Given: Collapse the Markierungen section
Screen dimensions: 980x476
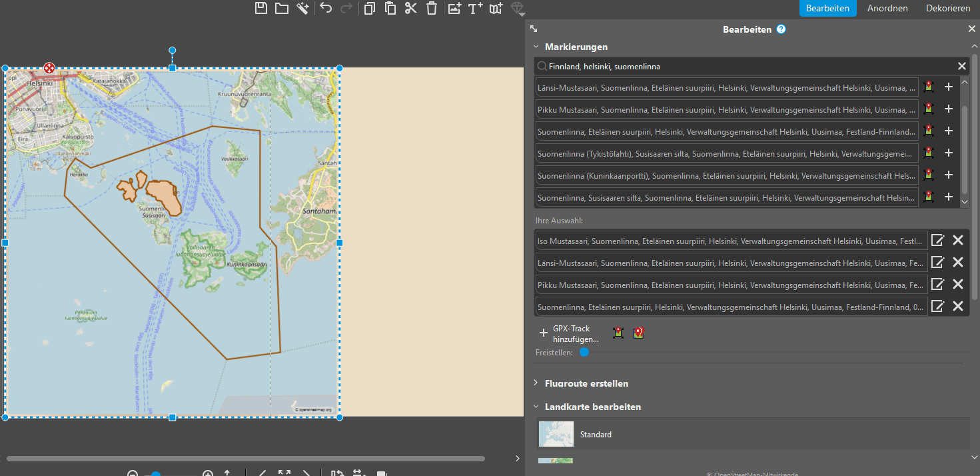Looking at the screenshot, I should [x=536, y=47].
